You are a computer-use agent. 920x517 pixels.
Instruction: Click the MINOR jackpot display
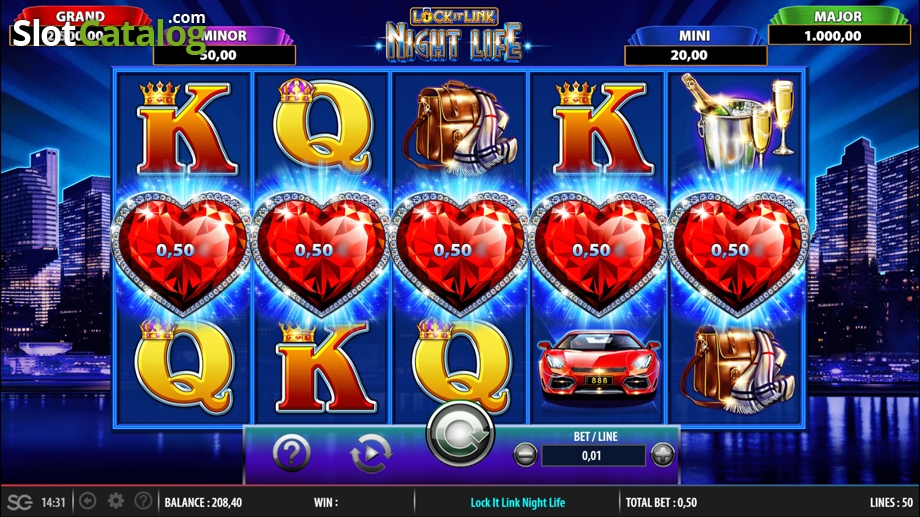pyautogui.click(x=224, y=46)
